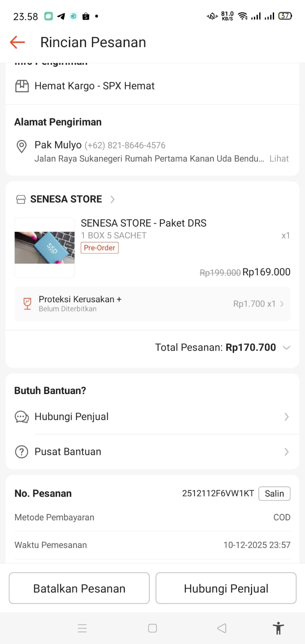The image size is (305, 644).
Task: Tap the Hemat Kargo shipping box icon
Action: coord(22,86)
